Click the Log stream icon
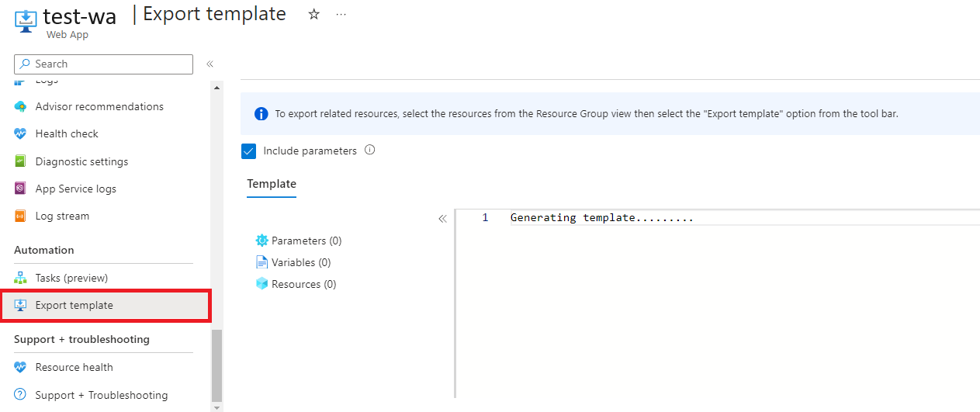This screenshot has height=412, width=980. pos(21,216)
